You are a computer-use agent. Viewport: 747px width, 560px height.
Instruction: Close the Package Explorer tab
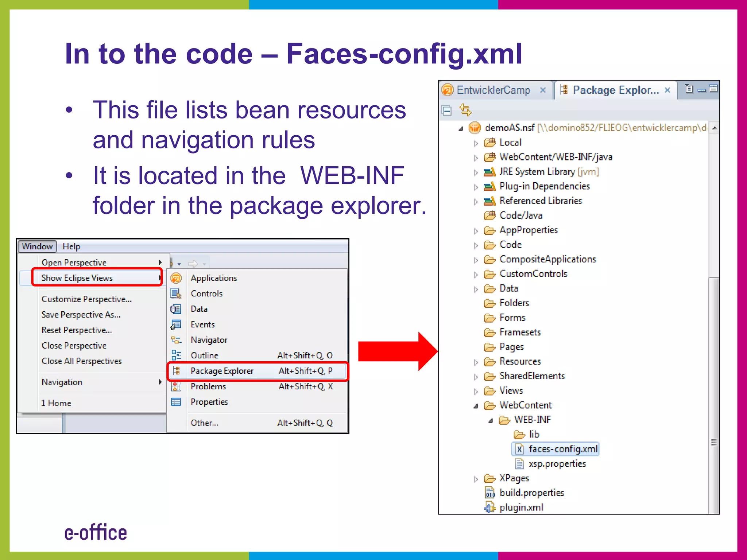(x=667, y=90)
